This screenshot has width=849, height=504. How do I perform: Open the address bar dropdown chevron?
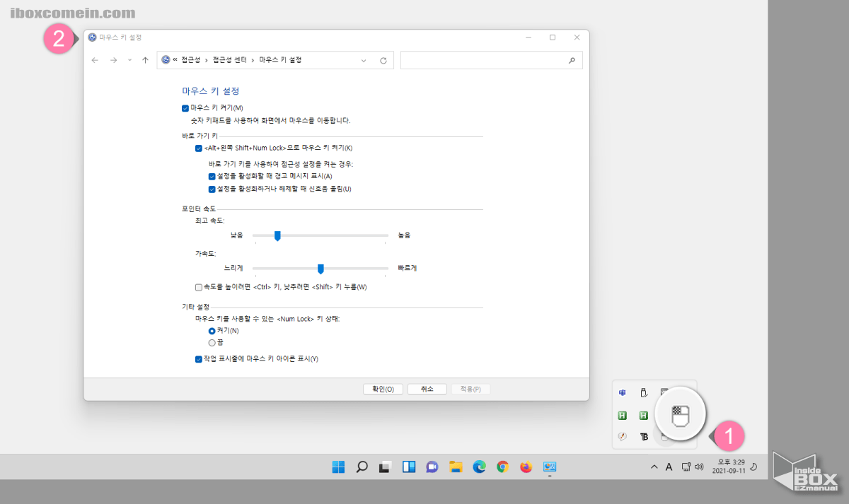tap(364, 60)
